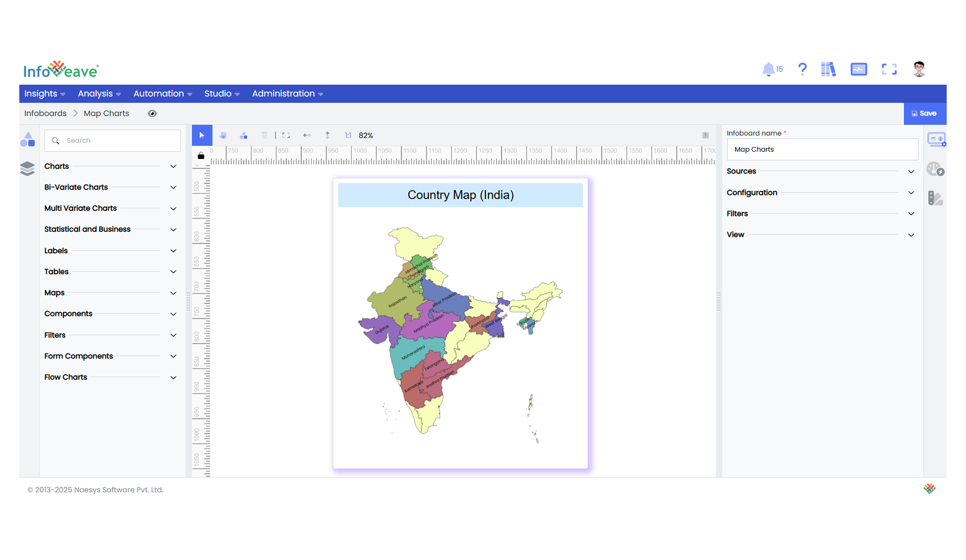The height and width of the screenshot is (560, 966).
Task: Click the widget Search field
Action: [113, 140]
